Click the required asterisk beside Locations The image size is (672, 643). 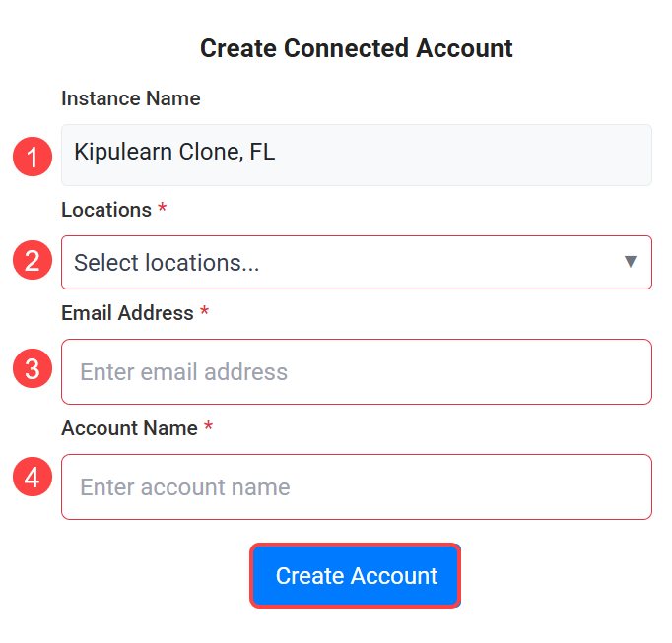click(x=162, y=210)
